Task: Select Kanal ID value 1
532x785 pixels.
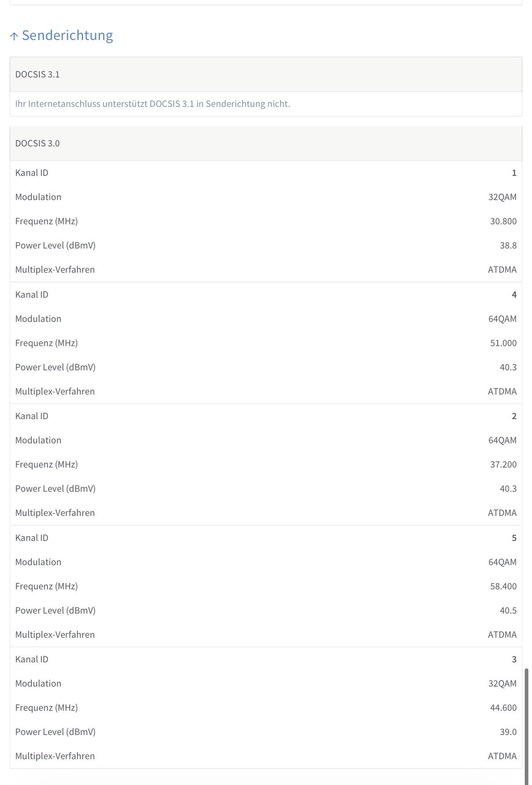Action: pyautogui.click(x=514, y=173)
